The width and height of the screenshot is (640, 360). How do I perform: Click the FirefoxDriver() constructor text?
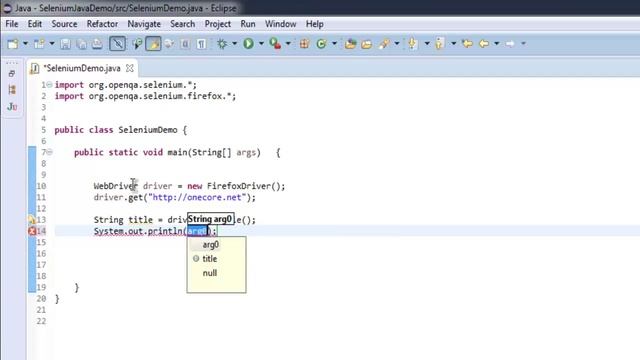[x=244, y=186]
